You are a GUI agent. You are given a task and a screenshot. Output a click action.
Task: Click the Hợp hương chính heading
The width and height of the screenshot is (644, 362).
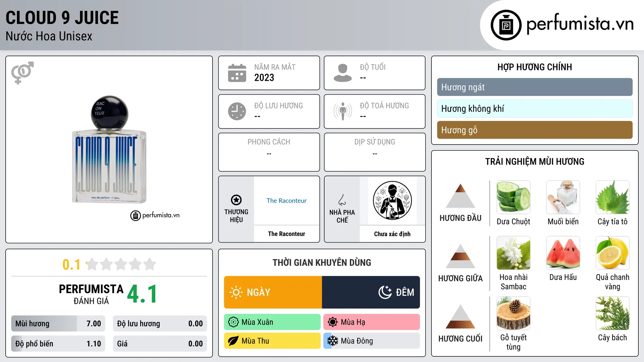535,67
